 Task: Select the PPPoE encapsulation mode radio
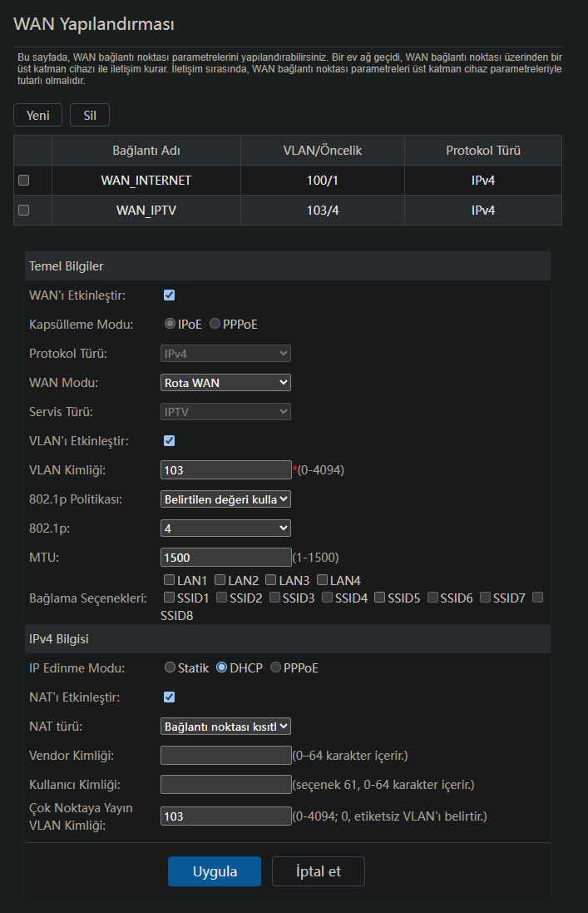click(x=215, y=324)
